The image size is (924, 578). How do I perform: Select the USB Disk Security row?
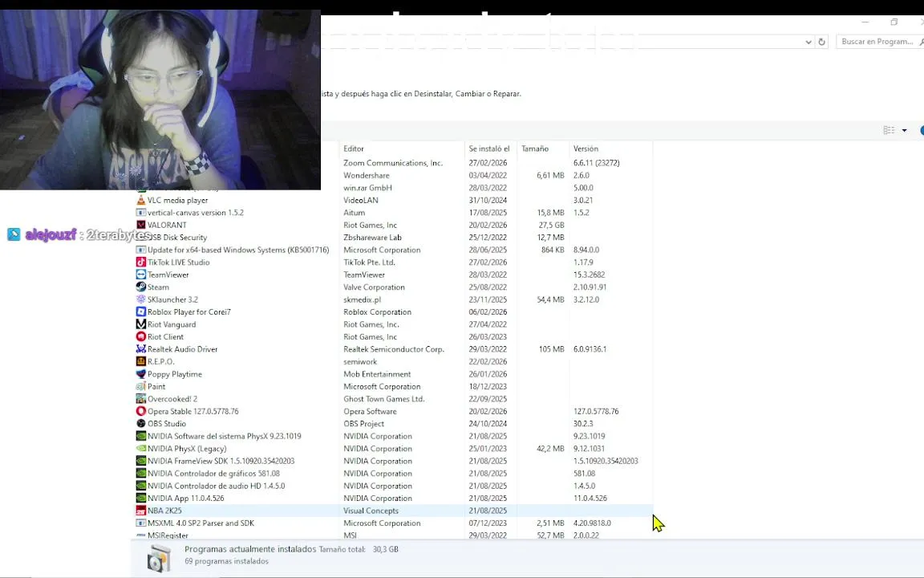394,237
